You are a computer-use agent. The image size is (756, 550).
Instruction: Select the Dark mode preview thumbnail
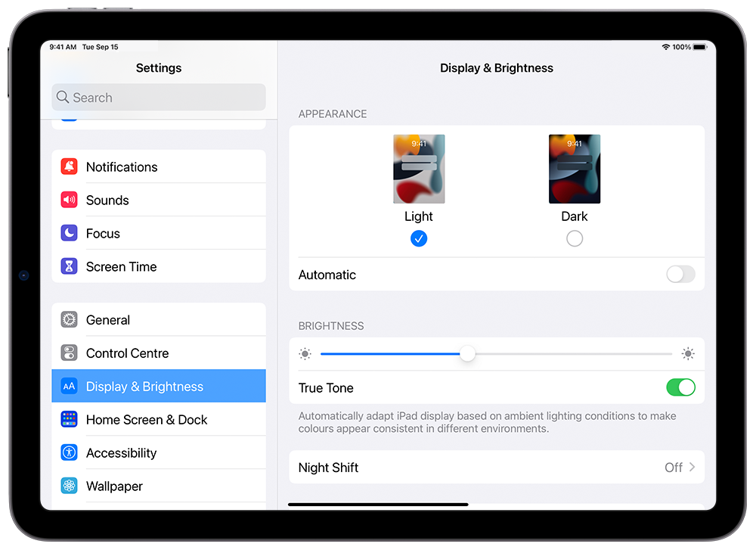575,169
